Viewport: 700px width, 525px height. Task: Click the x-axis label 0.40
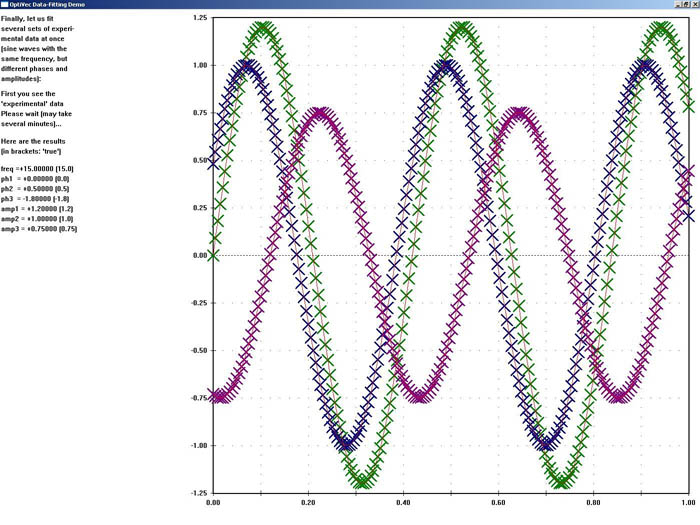pyautogui.click(x=403, y=503)
